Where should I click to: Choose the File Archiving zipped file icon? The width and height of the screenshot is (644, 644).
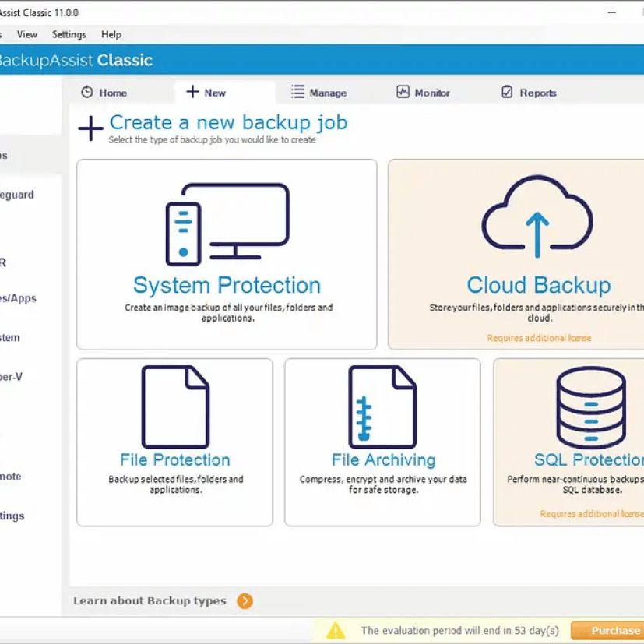coord(382,406)
